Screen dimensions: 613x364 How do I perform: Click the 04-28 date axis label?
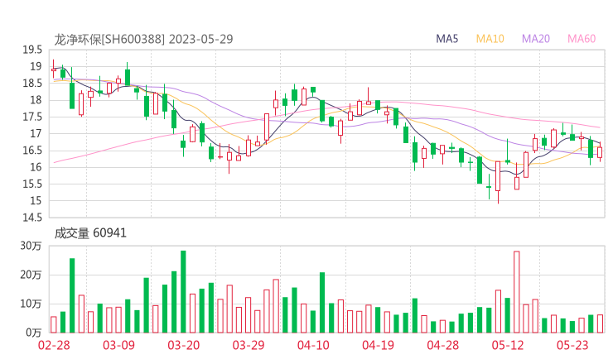[443, 345]
